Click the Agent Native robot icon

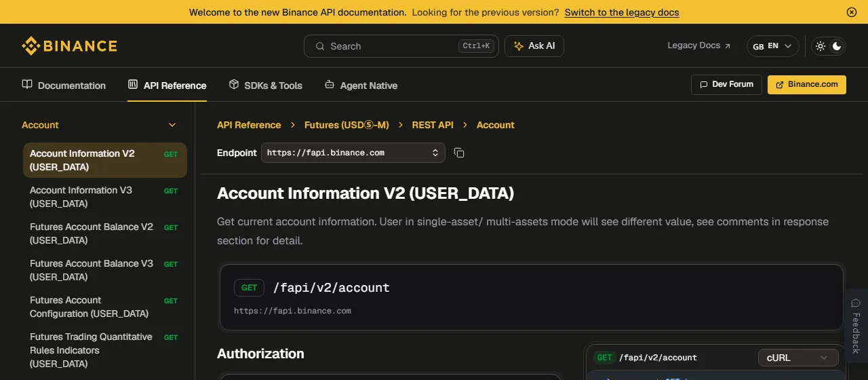330,85
